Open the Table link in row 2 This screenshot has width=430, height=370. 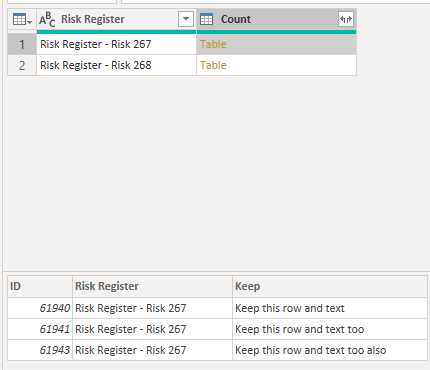pyautogui.click(x=213, y=65)
